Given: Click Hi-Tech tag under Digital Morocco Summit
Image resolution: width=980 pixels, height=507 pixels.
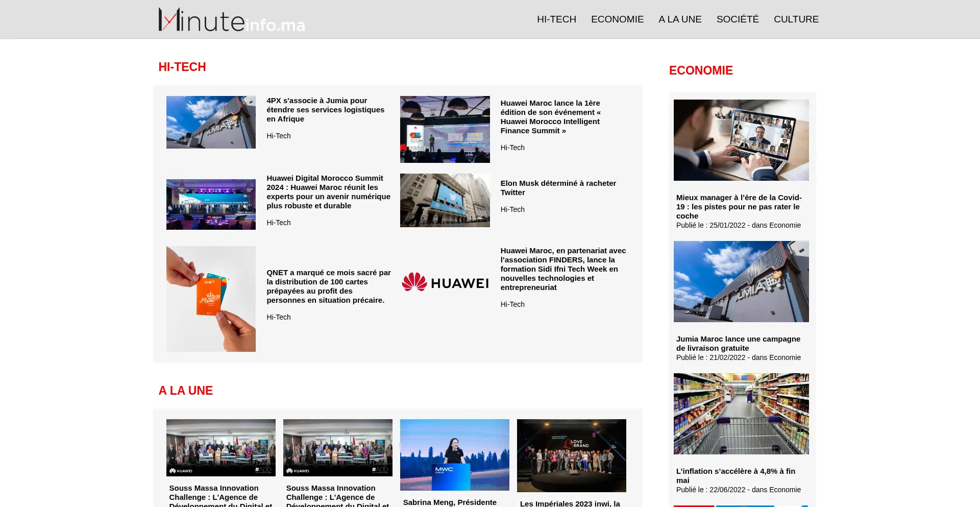Looking at the screenshot, I should [279, 223].
